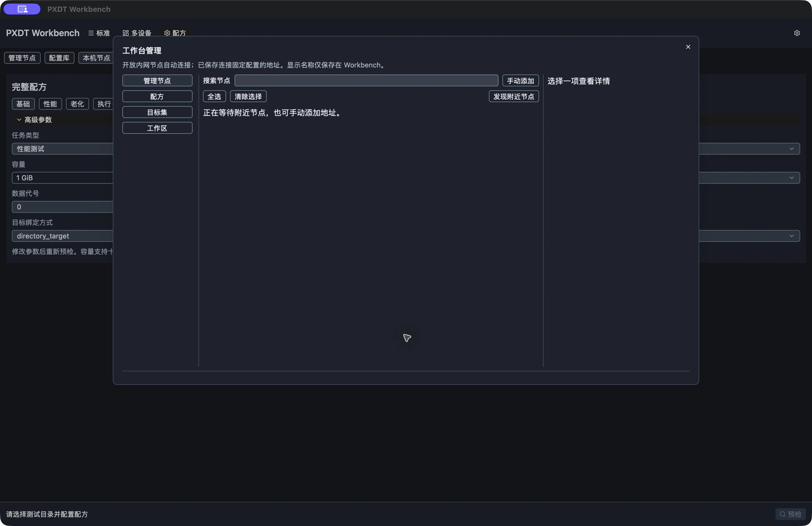
Task: Click 性能测试 task type combo box
Action: [63, 149]
